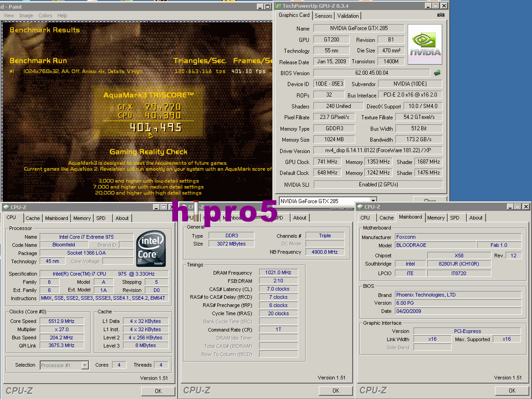Click the Close button in GPU-Z
The height and width of the screenshot is (399, 532).
pos(430,200)
